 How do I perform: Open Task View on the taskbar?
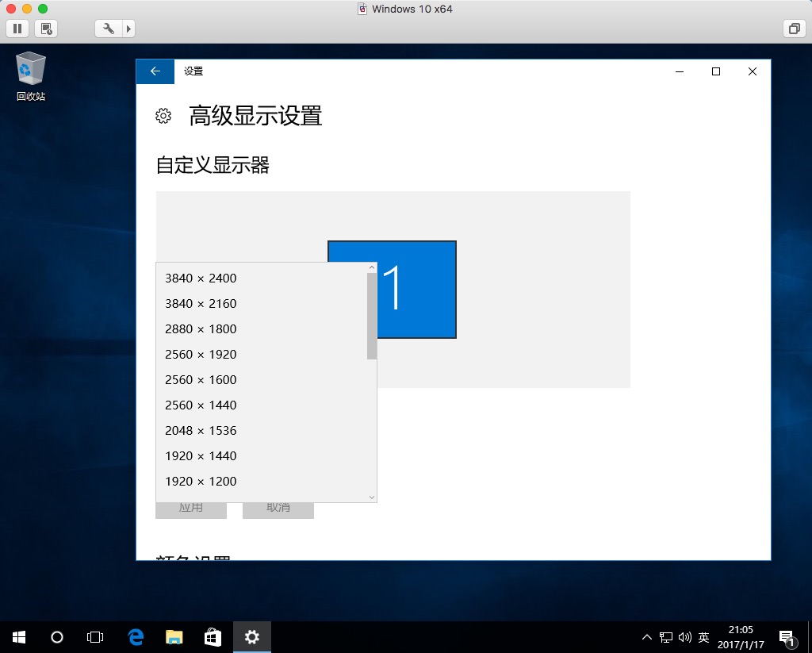pyautogui.click(x=95, y=636)
